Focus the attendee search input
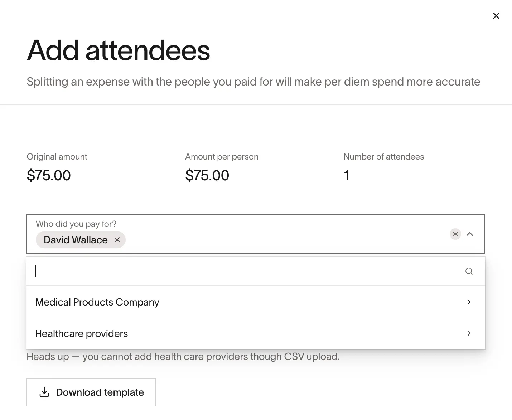The image size is (512, 420). (247, 271)
